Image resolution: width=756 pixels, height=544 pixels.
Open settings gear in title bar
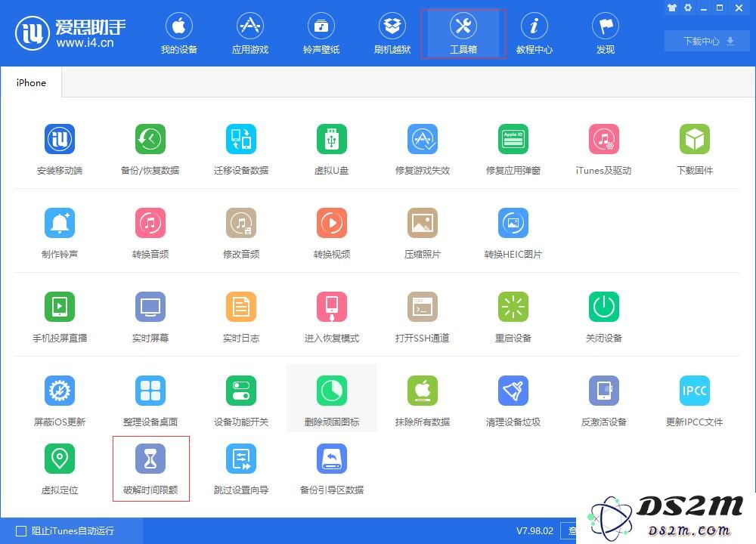coord(688,8)
